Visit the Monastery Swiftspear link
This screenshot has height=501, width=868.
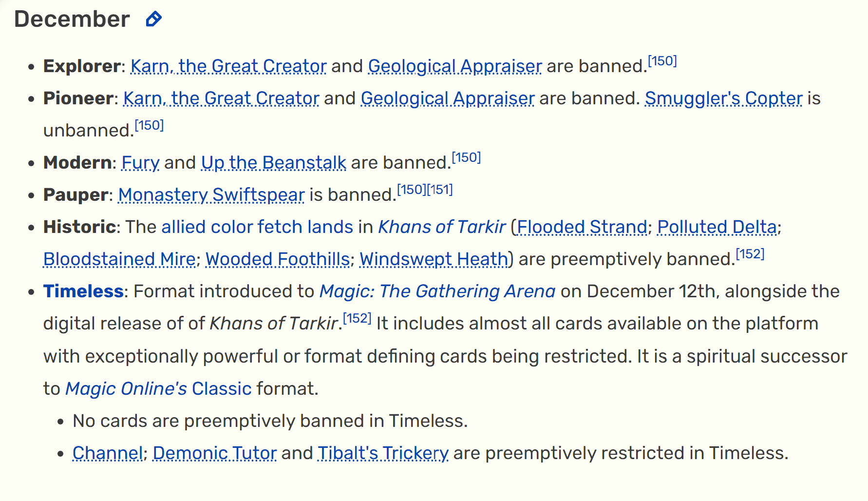(x=211, y=195)
